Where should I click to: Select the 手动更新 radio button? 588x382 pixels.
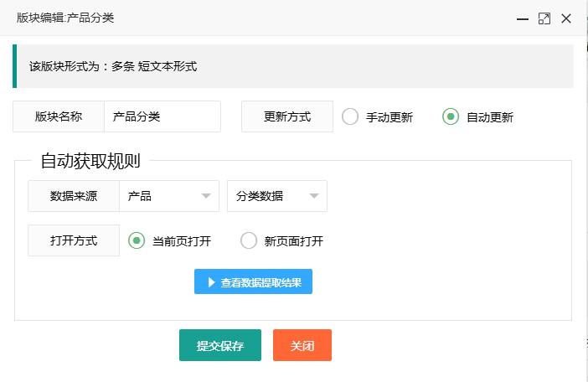(x=350, y=117)
